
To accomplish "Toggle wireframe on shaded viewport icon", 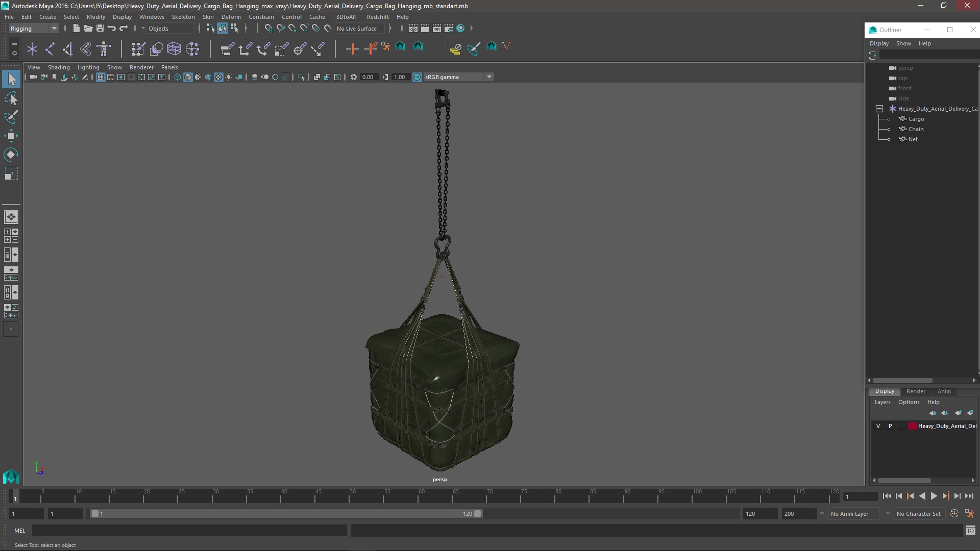I will click(x=208, y=77).
